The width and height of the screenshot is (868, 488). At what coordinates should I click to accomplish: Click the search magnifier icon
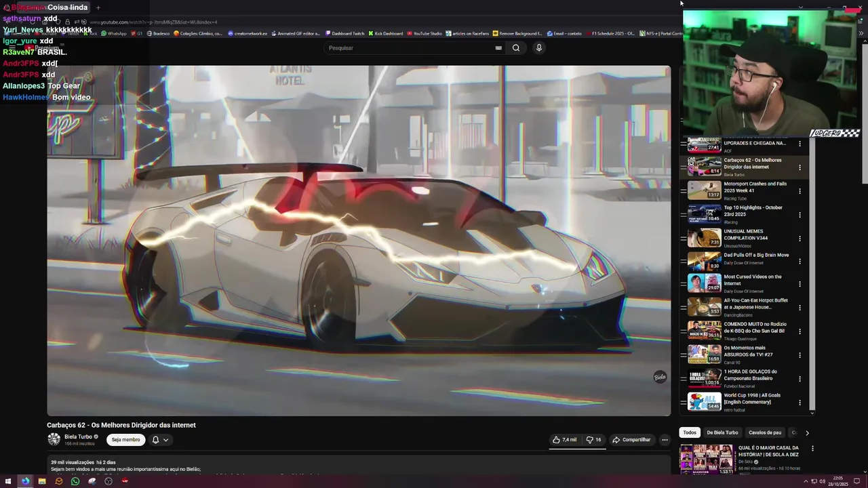(516, 48)
